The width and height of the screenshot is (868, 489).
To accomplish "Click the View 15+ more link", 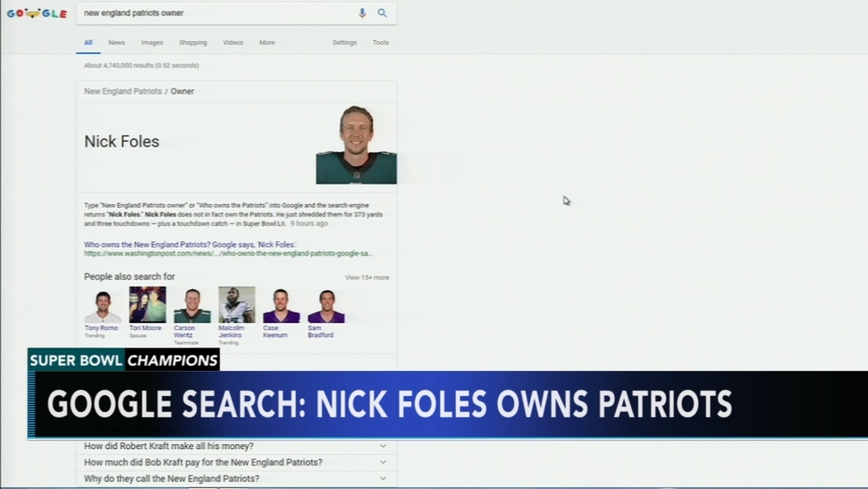I will pos(366,278).
